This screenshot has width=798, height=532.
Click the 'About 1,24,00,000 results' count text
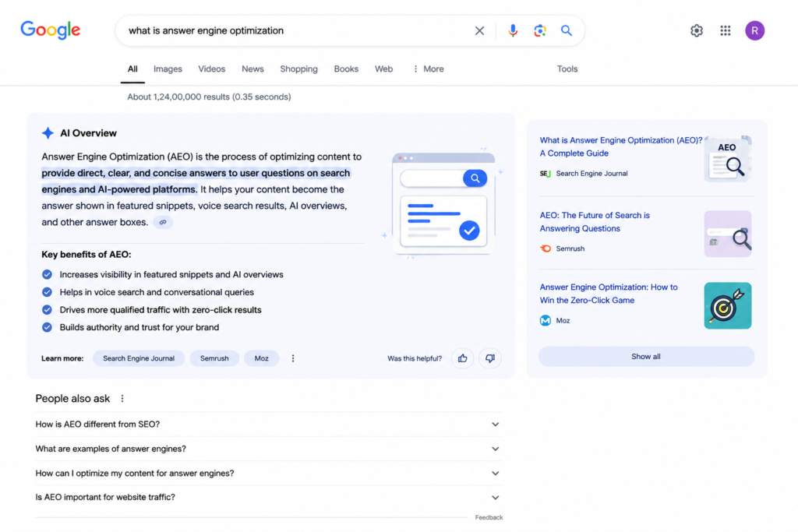click(x=209, y=97)
